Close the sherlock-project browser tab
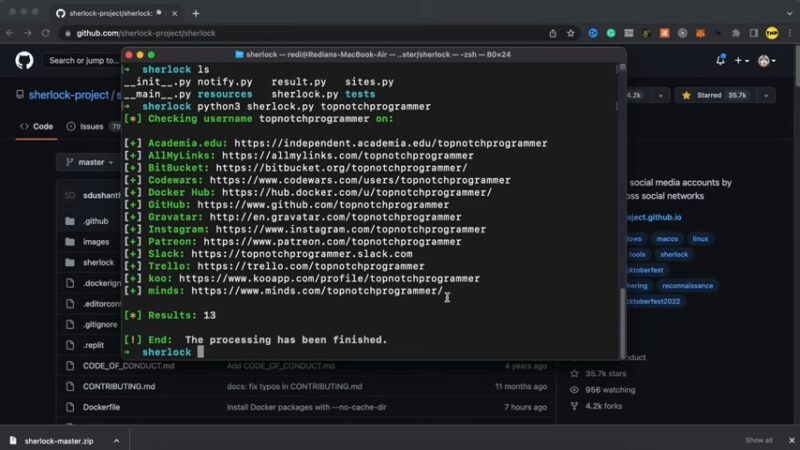 [174, 13]
